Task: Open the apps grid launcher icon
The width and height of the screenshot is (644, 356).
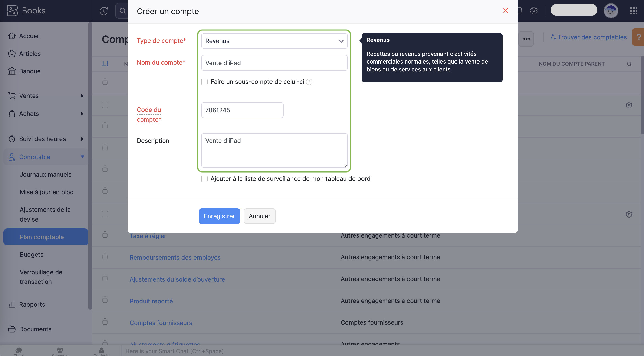Action: coord(634,11)
